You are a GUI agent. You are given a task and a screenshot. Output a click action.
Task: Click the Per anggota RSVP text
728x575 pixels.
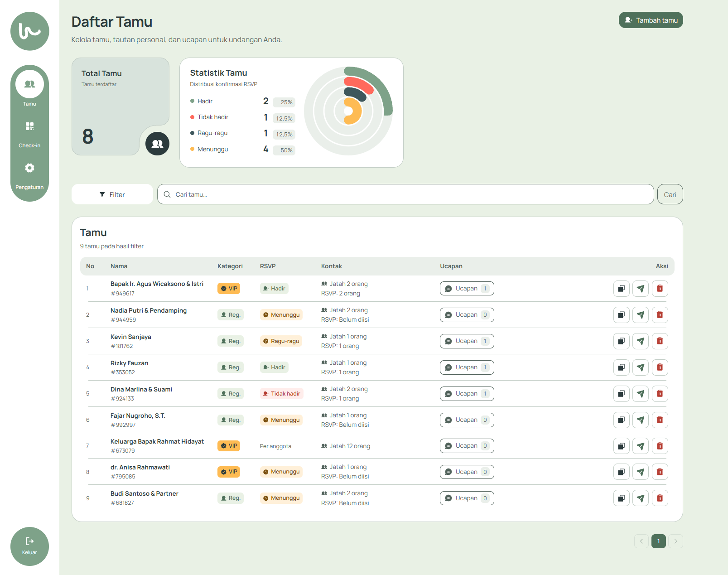(275, 446)
